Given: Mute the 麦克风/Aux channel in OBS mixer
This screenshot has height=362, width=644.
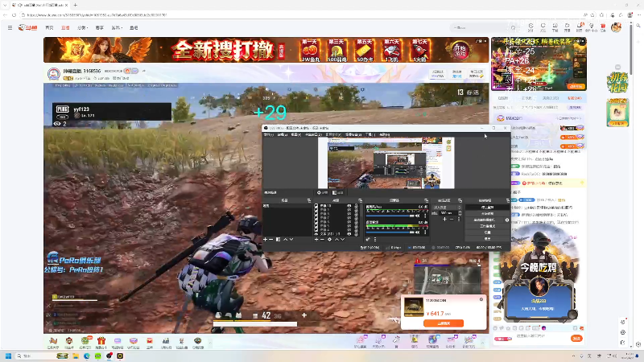Looking at the screenshot, I should coord(417,216).
